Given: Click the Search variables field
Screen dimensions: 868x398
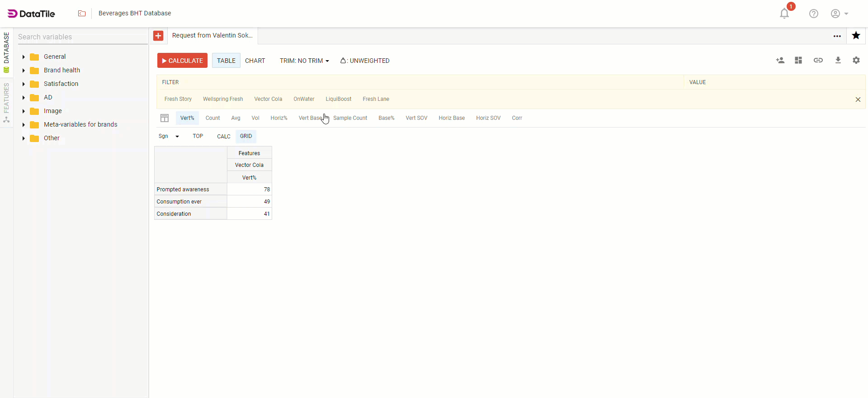Looking at the screenshot, I should pos(81,37).
